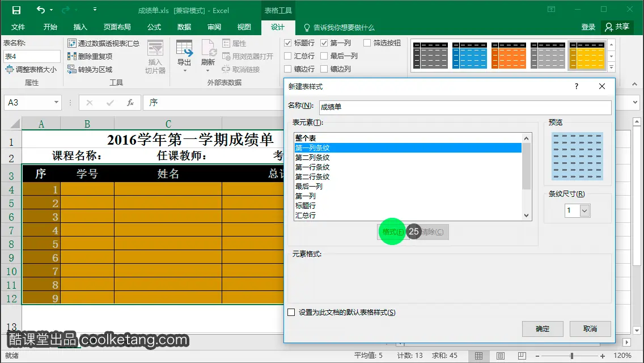Click the 刷新 refresh icon

click(208, 49)
